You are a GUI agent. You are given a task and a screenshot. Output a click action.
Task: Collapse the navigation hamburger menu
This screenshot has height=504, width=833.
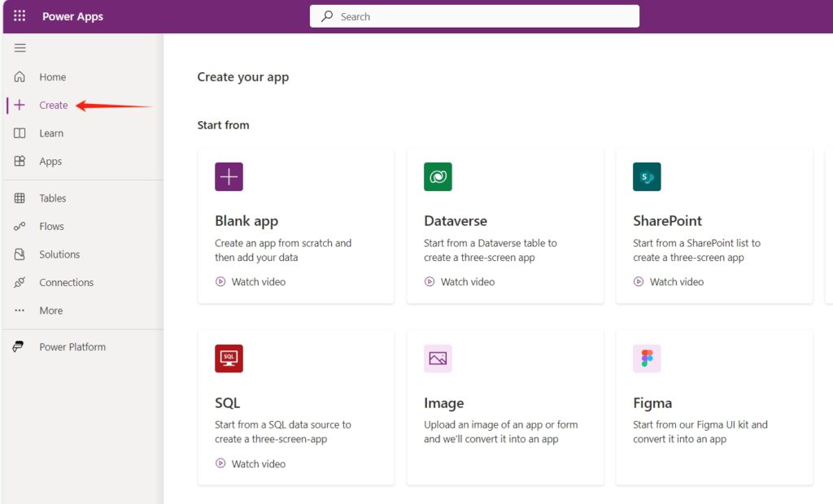[20, 48]
